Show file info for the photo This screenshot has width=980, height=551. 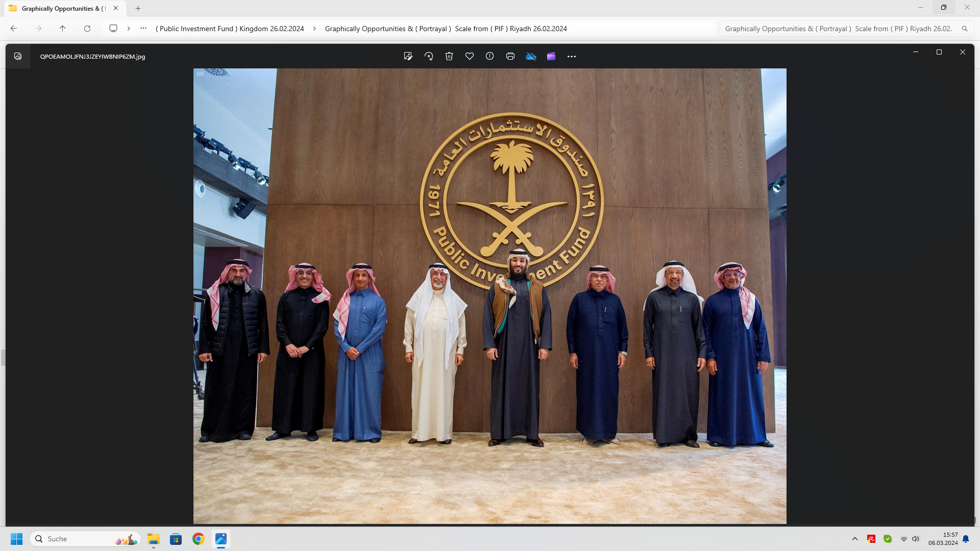490,56
